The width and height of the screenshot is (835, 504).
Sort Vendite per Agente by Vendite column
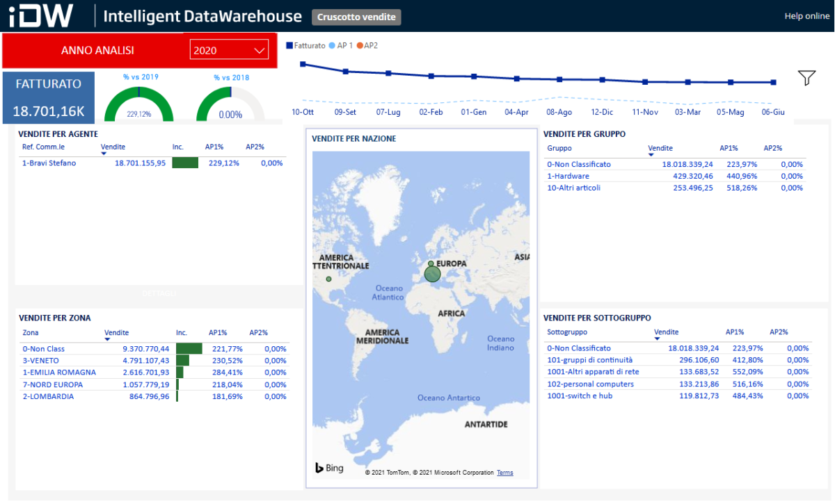coord(113,147)
